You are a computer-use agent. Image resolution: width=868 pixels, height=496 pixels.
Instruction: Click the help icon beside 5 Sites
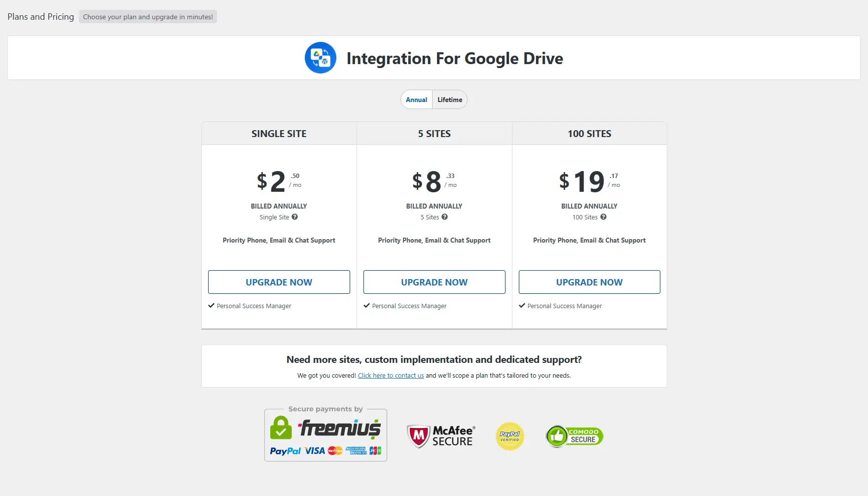[444, 217]
